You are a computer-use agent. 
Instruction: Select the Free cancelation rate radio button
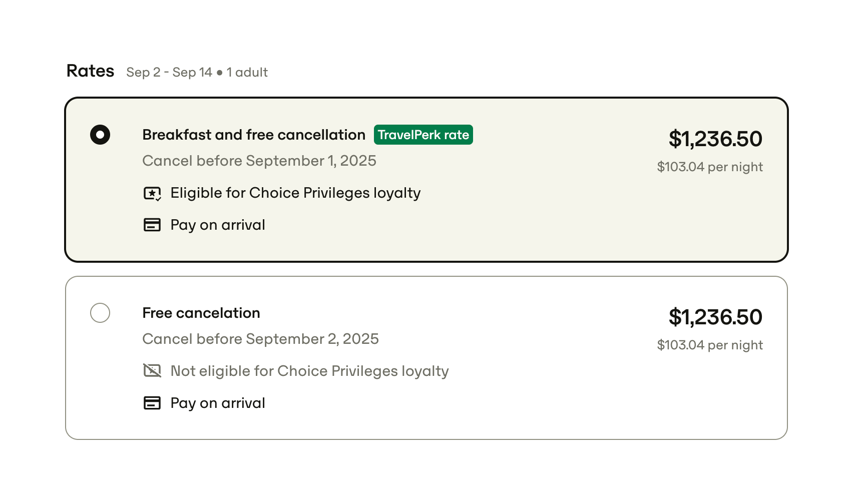click(x=100, y=313)
